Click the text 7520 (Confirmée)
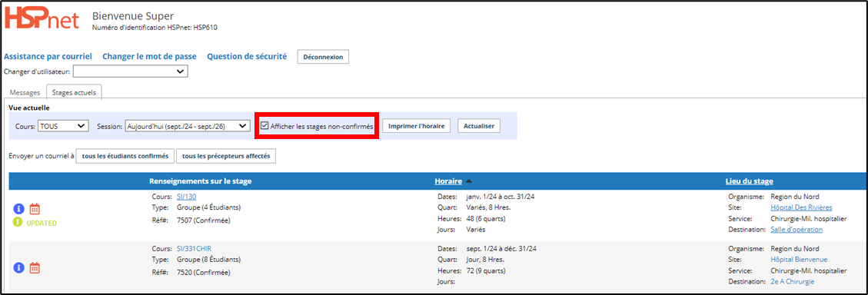This screenshot has width=868, height=295. point(203,272)
